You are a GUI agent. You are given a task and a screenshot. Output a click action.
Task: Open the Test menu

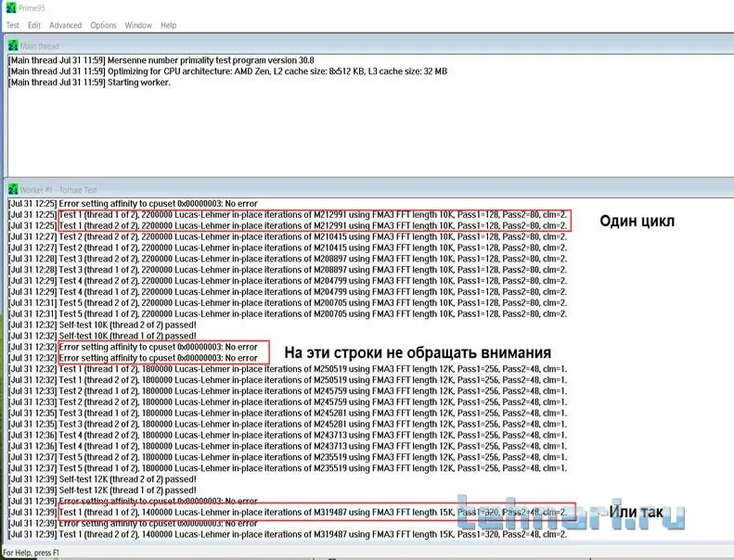coord(13,25)
